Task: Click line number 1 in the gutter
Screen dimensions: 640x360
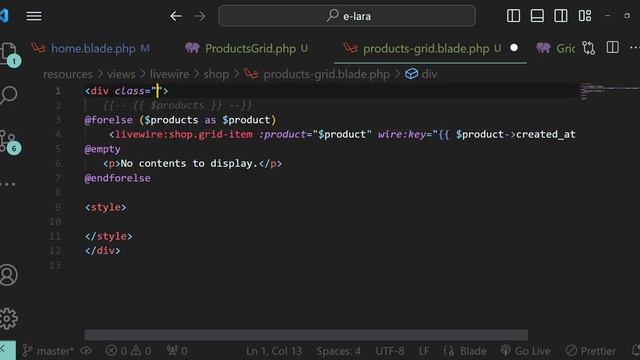Action: click(x=58, y=91)
